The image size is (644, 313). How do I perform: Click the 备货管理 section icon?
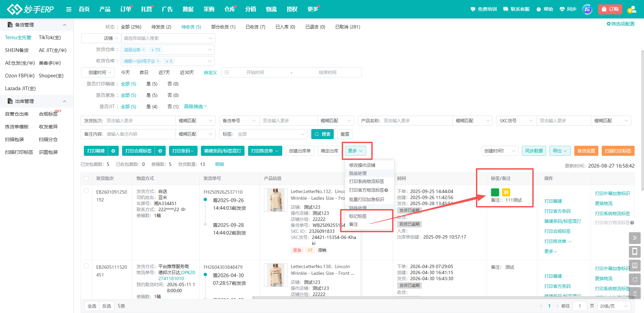(10, 25)
